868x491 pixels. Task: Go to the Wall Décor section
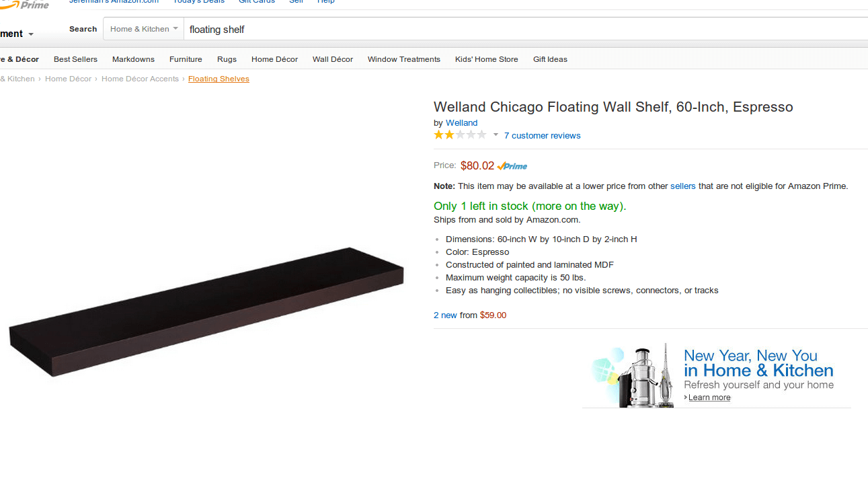coord(333,59)
